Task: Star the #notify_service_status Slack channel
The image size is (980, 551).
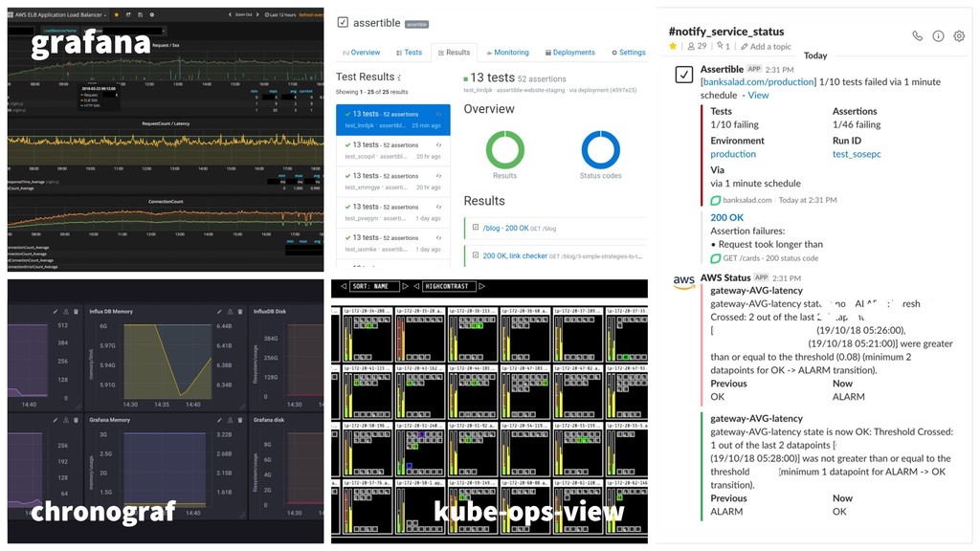Action: pos(673,46)
